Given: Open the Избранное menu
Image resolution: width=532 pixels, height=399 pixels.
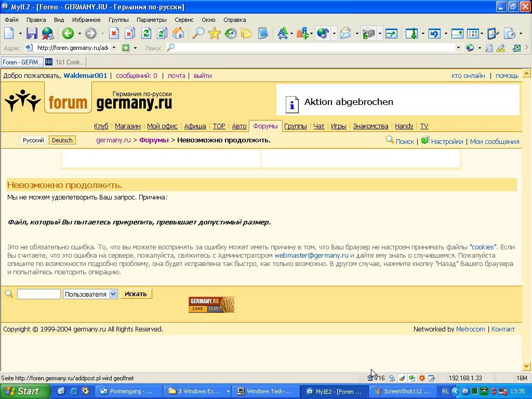Looking at the screenshot, I should point(86,20).
